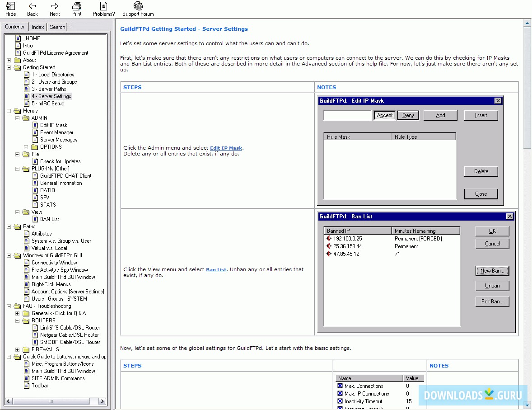Click the ADMIN folder icon in the tree
Image resolution: width=532 pixels, height=410 pixels.
coord(25,118)
